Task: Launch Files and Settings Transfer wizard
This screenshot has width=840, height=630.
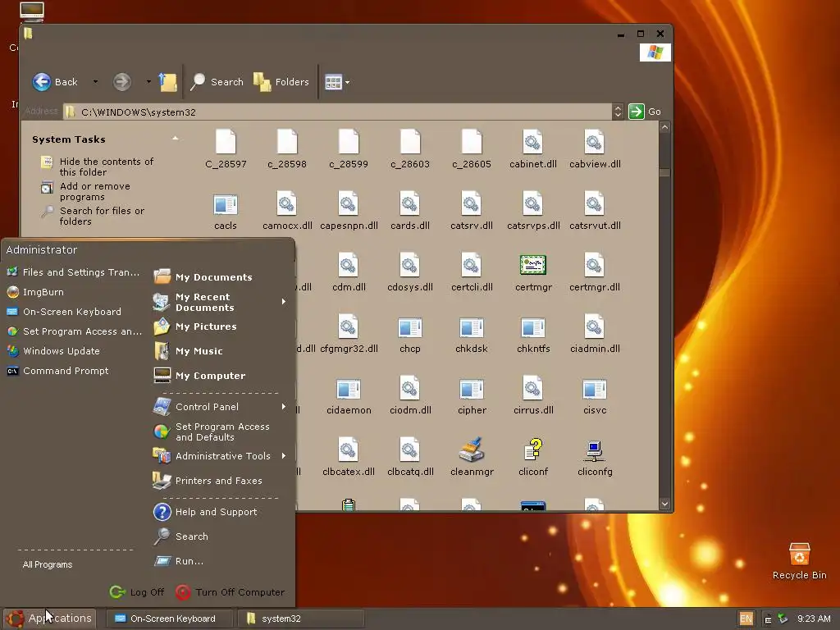Action: [73, 272]
